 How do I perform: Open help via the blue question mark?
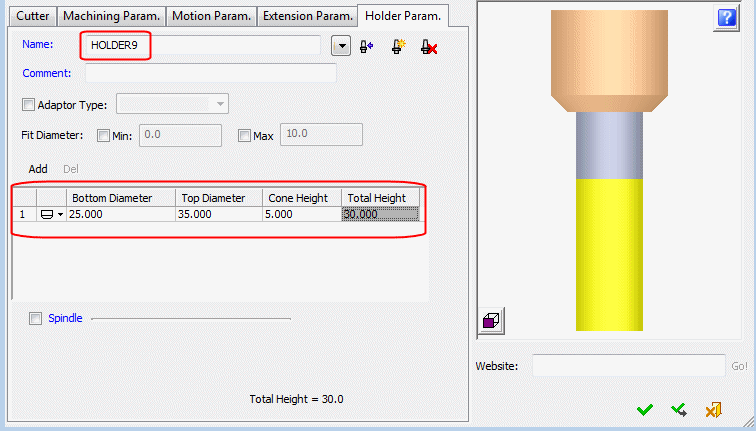click(725, 17)
